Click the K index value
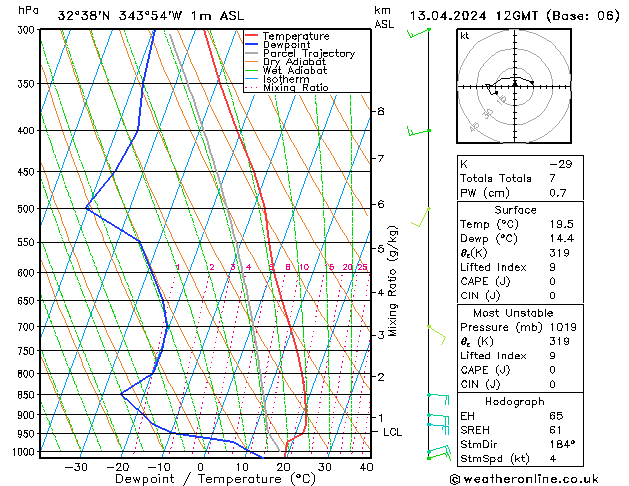 pos(561,164)
